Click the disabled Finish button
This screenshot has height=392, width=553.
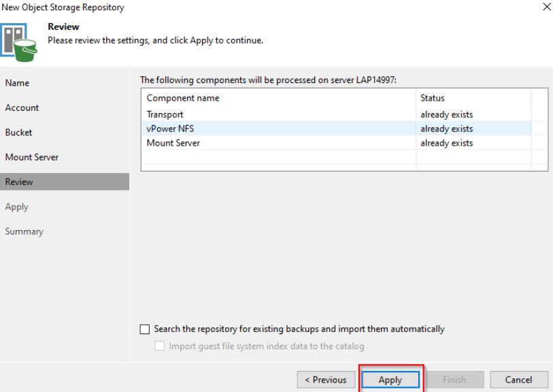tap(454, 380)
